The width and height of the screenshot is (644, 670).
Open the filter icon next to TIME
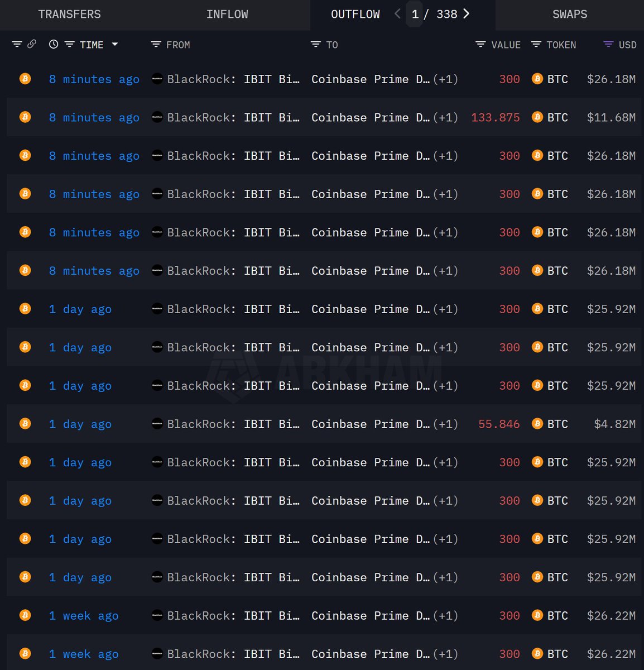coord(70,44)
